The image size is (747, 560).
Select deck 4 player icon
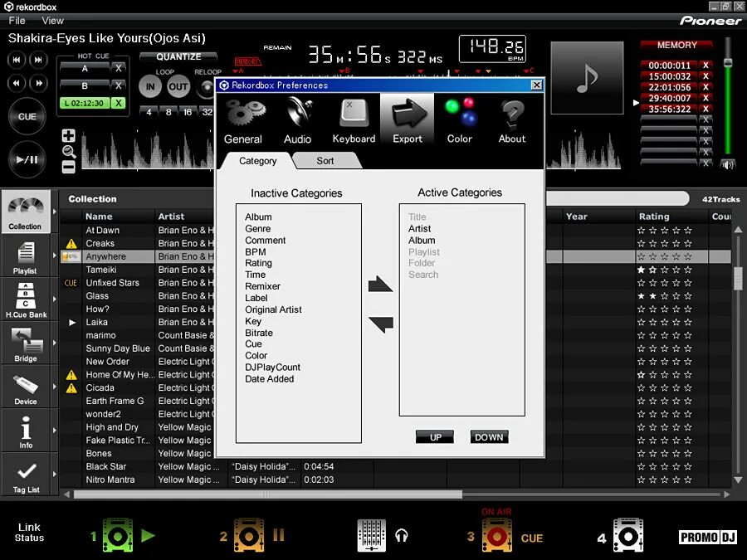(x=628, y=536)
